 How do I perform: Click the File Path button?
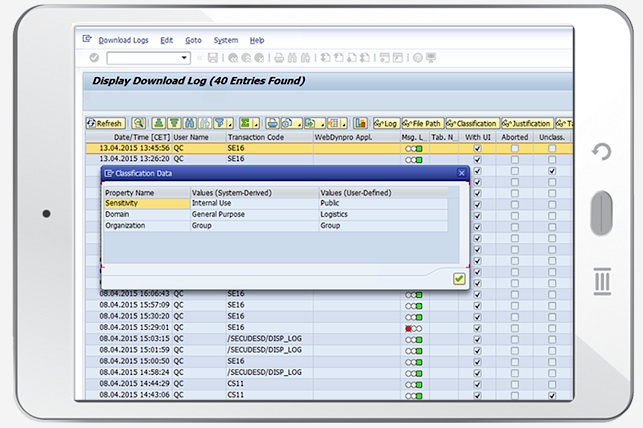click(x=421, y=123)
